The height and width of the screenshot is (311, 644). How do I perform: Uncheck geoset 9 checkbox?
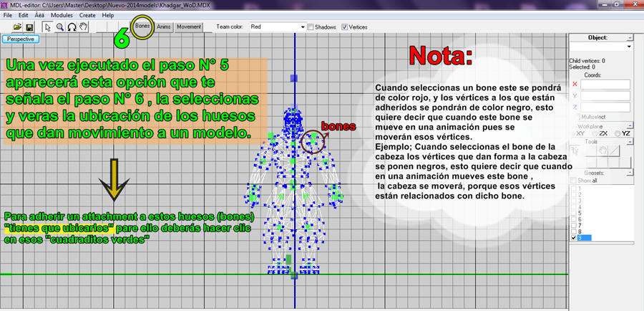(574, 238)
